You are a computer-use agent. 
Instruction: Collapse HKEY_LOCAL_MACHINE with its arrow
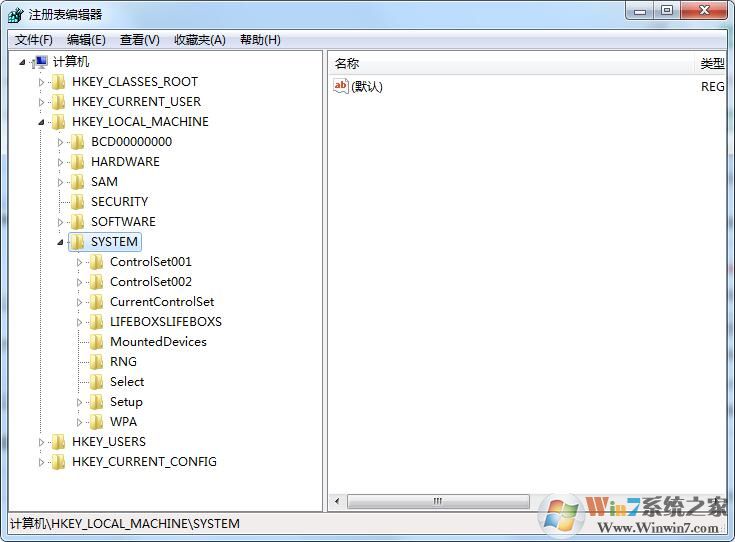coord(41,122)
